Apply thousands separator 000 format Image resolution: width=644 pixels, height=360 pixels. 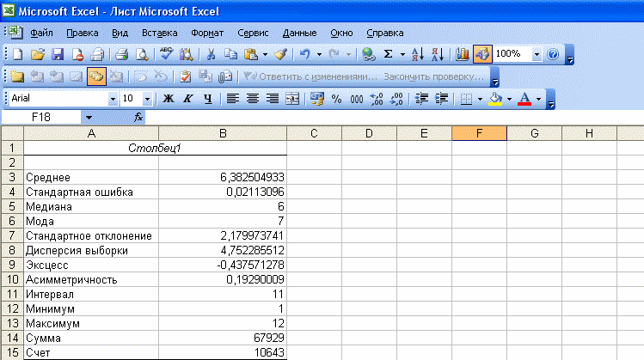(357, 99)
